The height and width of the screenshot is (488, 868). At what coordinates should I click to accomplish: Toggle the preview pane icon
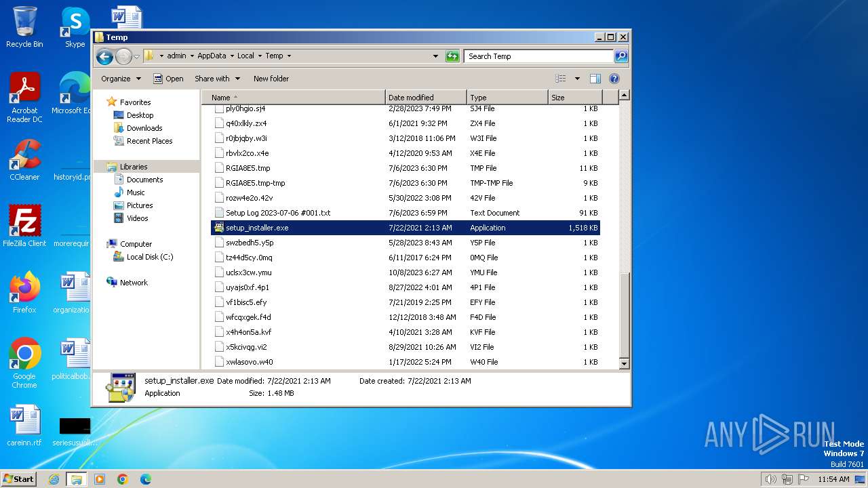[595, 79]
